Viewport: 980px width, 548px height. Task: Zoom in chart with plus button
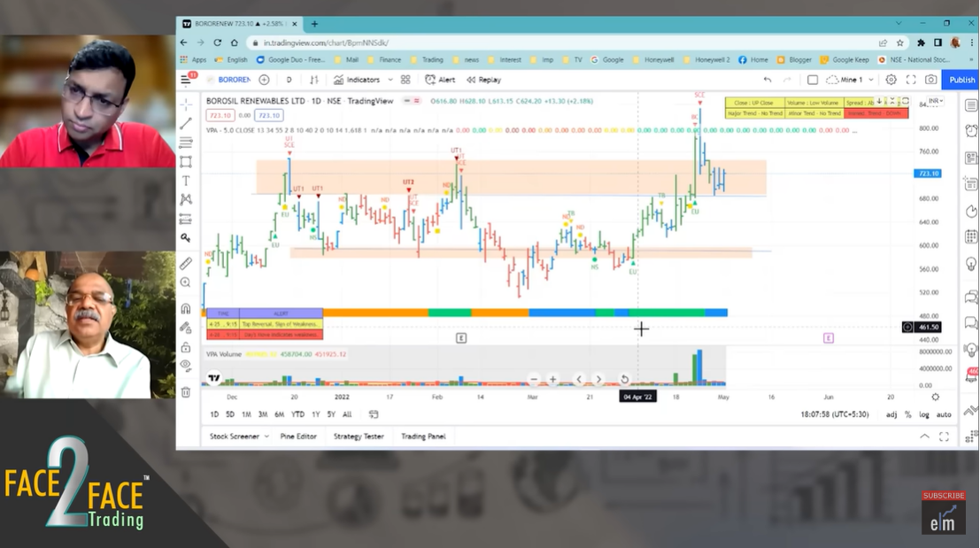click(552, 379)
